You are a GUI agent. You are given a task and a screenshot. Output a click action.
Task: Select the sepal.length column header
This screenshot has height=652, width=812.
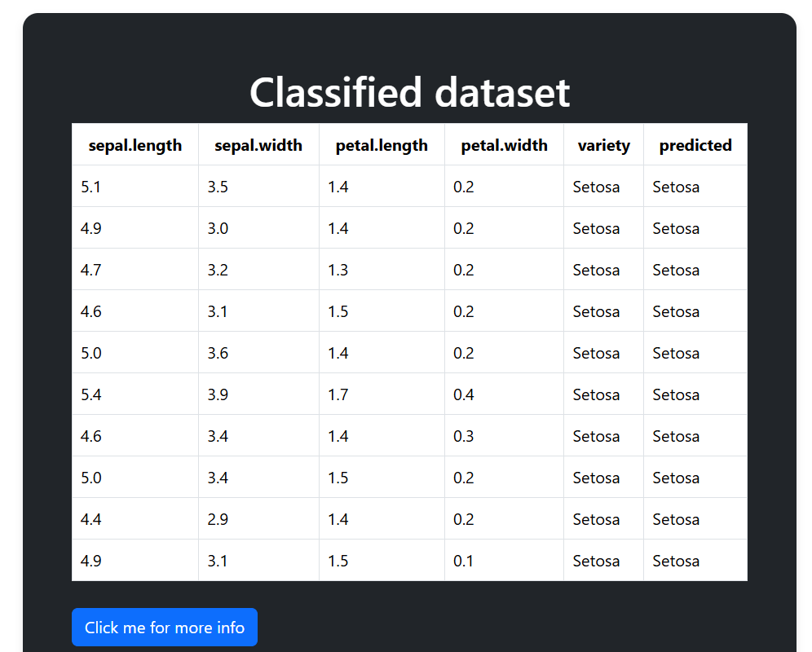[135, 145]
